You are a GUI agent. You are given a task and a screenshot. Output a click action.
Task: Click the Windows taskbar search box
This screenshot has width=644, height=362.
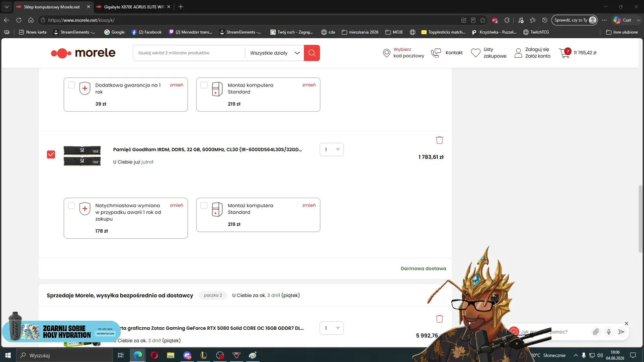pos(64,355)
